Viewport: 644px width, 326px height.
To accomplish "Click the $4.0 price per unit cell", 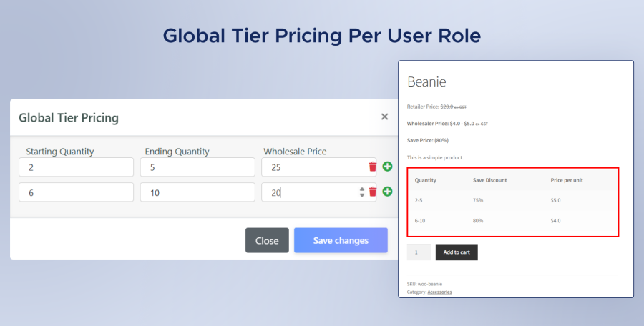I will (555, 220).
